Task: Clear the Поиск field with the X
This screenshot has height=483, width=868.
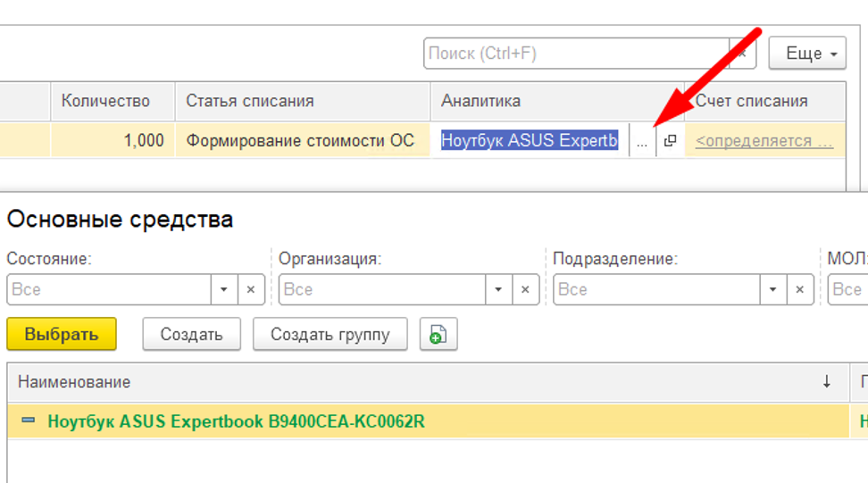Action: pos(742,54)
